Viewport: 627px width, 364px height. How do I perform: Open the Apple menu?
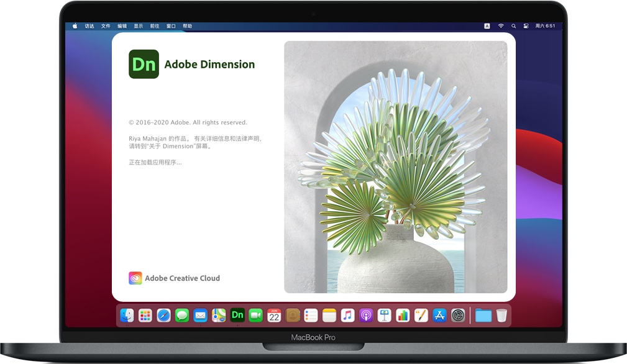click(x=75, y=26)
